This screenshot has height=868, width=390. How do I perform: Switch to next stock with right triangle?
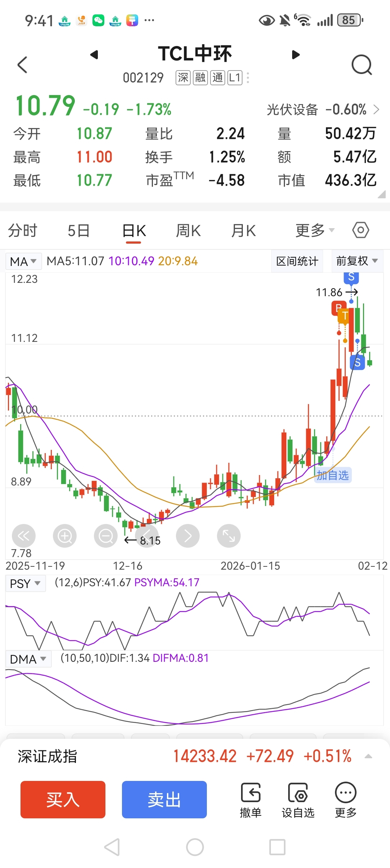(x=296, y=55)
